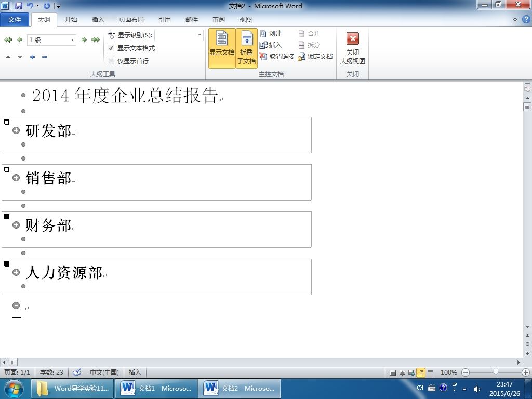This screenshot has height=399, width=532.
Task: Save document with quick access Save icon
Action: coord(19,6)
